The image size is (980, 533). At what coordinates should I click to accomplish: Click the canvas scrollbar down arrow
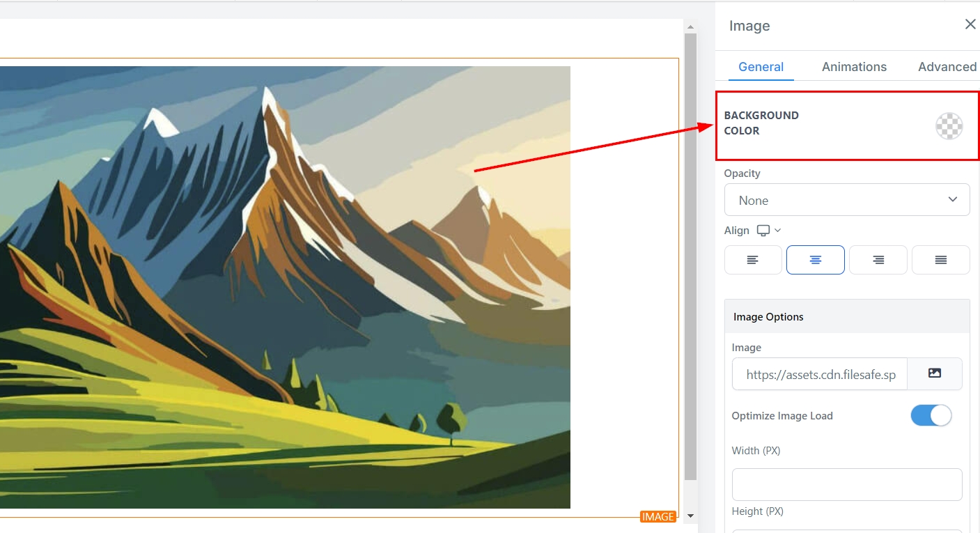(x=690, y=516)
